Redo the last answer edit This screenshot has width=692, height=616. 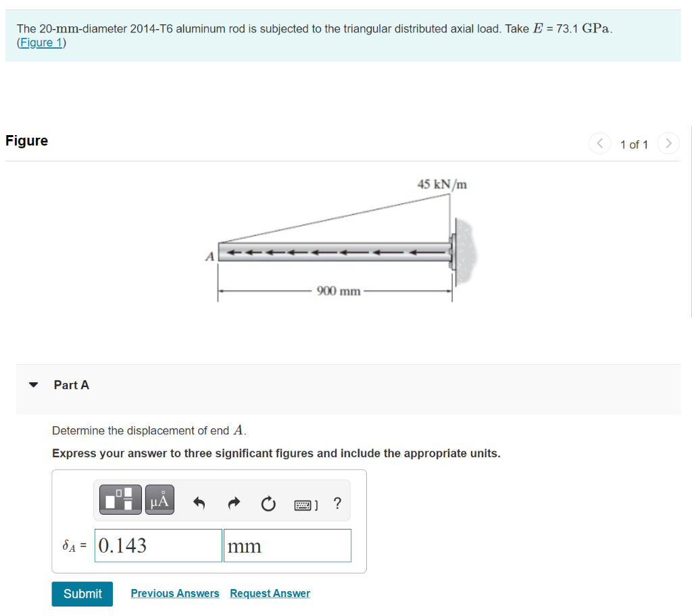(233, 503)
